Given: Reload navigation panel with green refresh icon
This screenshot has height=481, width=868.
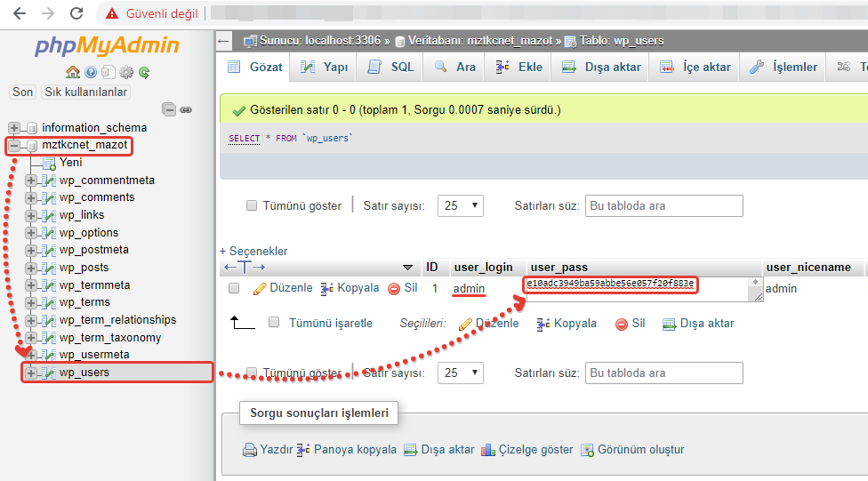Looking at the screenshot, I should pos(144,72).
